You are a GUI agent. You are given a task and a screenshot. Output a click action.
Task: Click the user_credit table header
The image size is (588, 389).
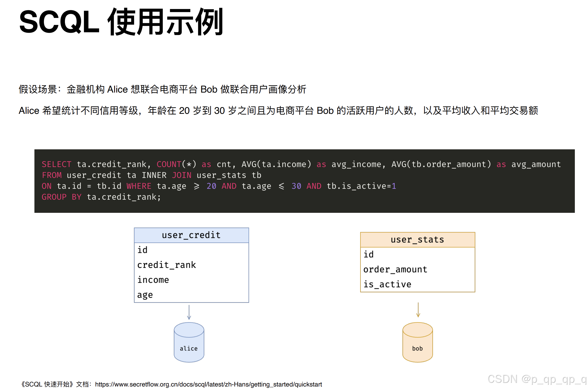[x=191, y=235]
